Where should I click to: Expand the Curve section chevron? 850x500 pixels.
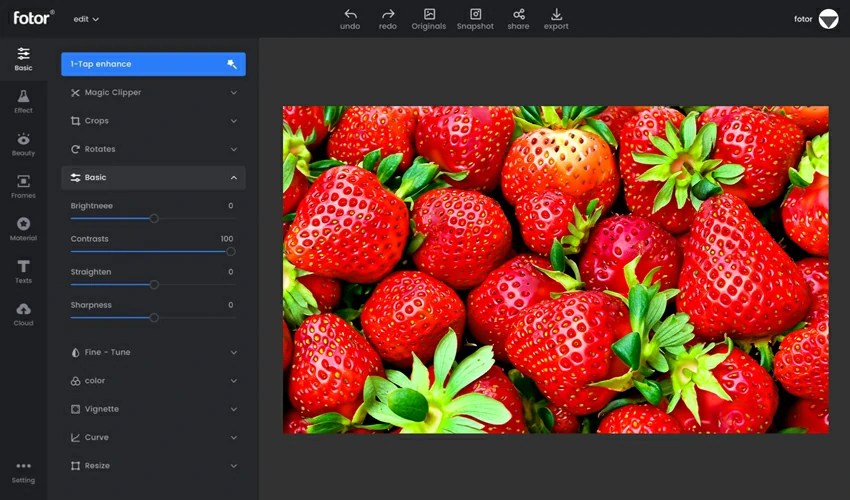234,437
